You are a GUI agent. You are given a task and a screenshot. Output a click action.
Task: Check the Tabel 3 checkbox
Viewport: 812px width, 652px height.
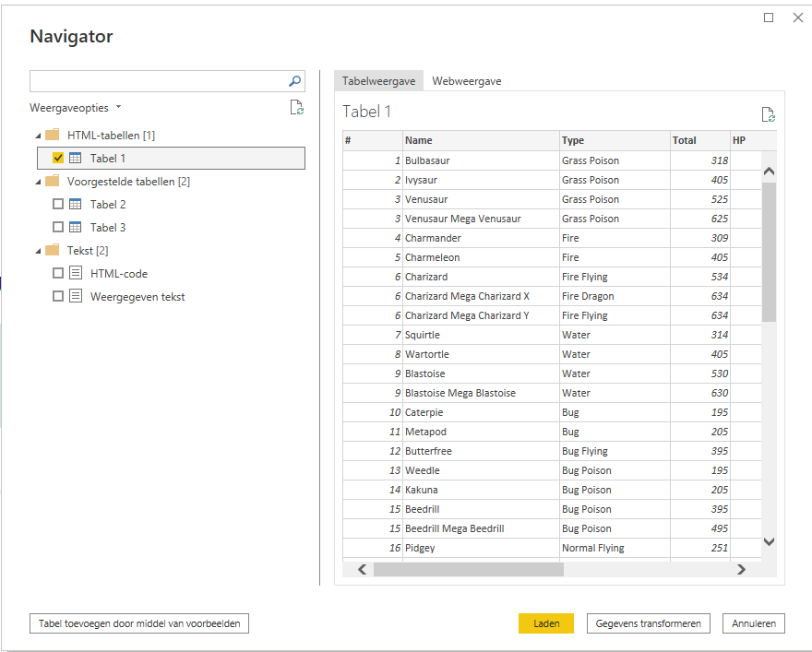(58, 227)
